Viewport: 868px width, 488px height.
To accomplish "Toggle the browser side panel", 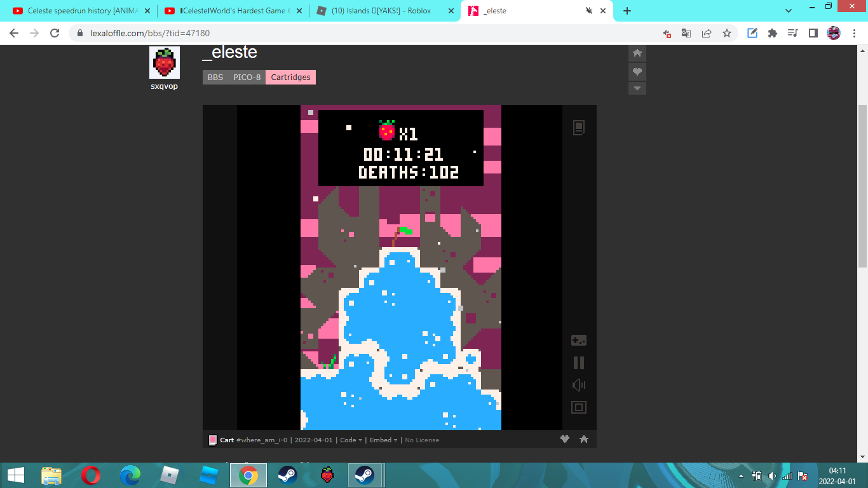I will [813, 33].
